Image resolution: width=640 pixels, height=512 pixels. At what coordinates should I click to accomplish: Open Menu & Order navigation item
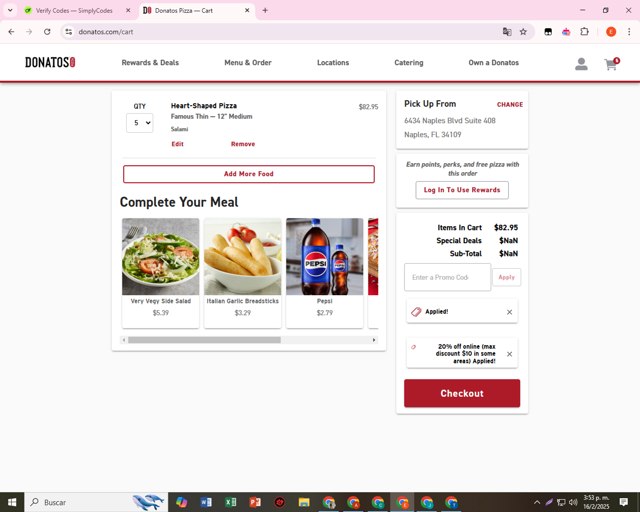[x=248, y=62]
